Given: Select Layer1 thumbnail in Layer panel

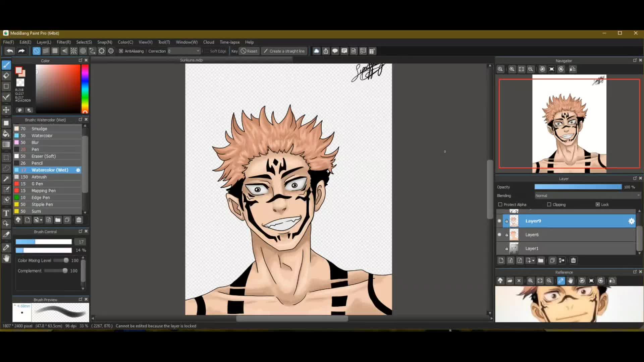Looking at the screenshot, I should (x=514, y=248).
